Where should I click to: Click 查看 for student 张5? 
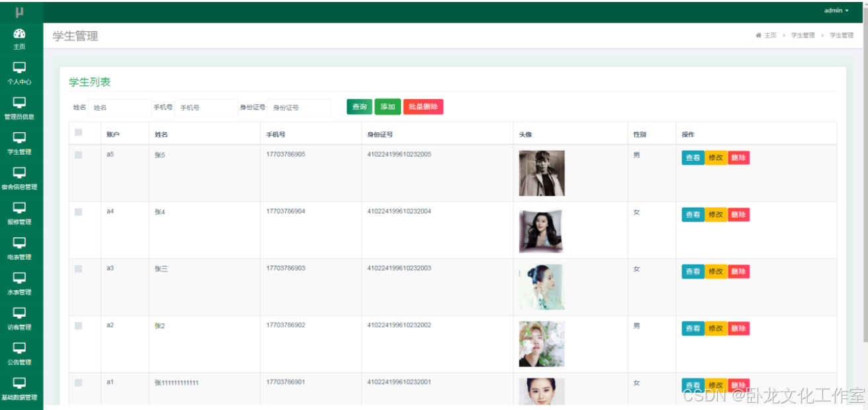click(x=693, y=158)
